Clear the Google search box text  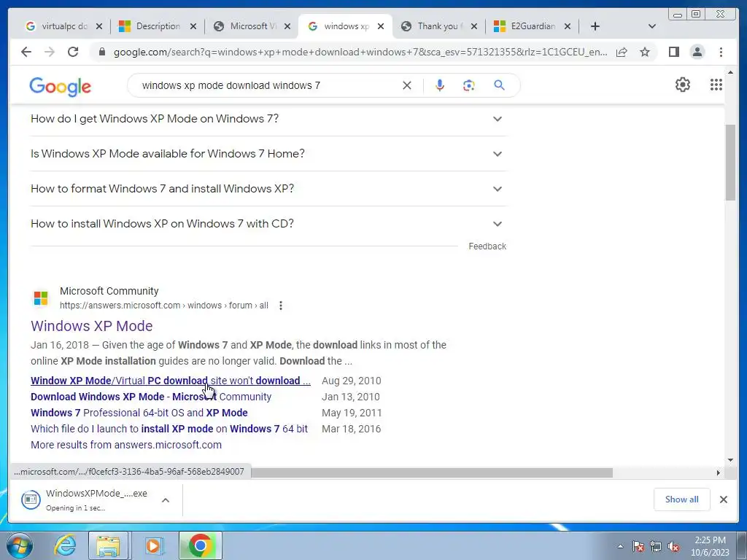pos(407,85)
